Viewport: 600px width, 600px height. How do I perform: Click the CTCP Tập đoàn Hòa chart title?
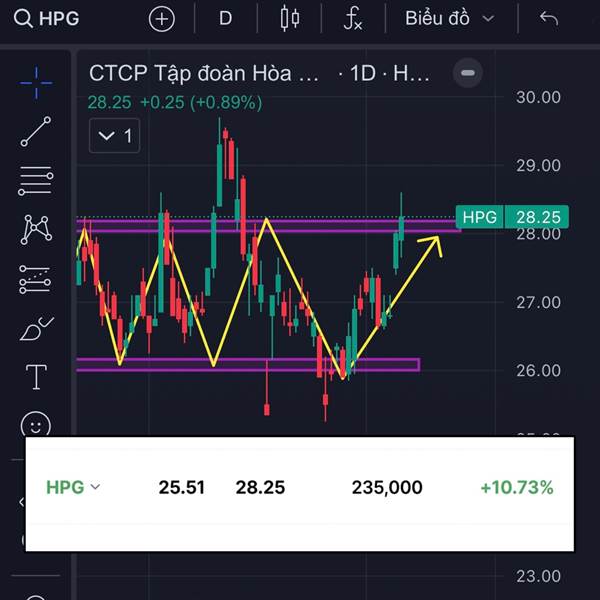pos(204,73)
